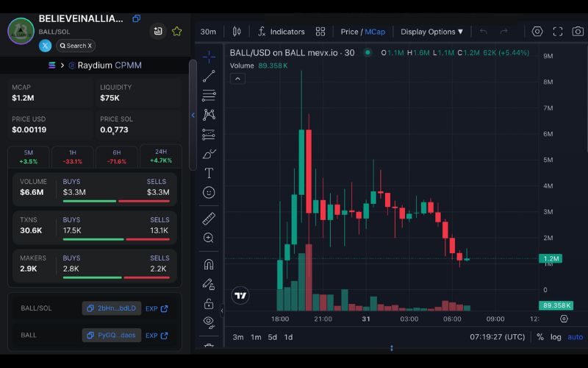Undo the last chart action
The height and width of the screenshot is (368, 588).
point(484,32)
